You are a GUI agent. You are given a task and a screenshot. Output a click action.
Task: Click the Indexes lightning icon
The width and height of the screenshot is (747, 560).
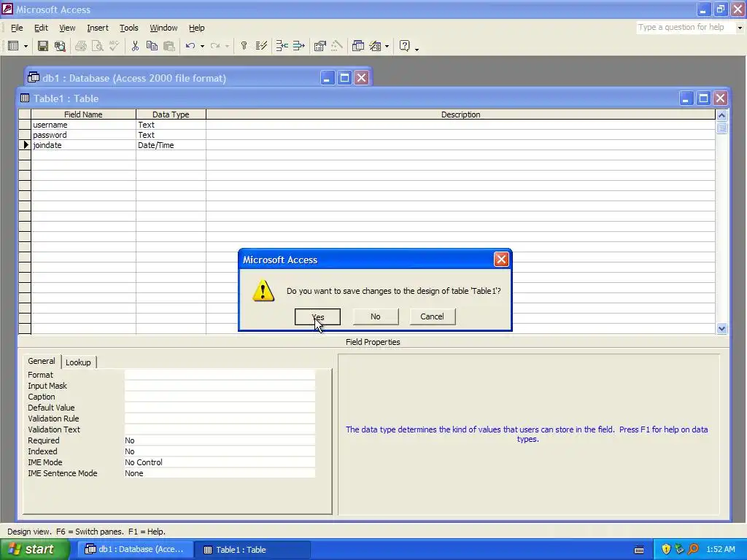tap(261, 46)
